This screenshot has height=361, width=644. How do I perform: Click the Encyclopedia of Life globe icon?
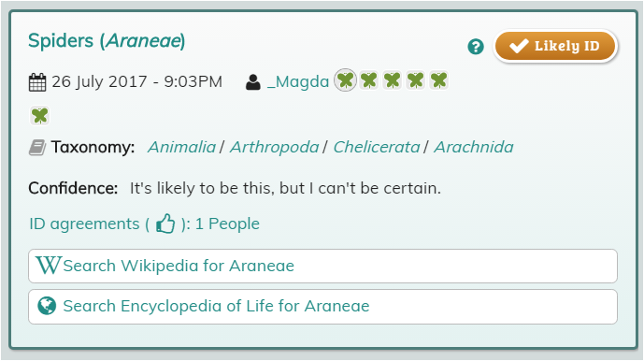[47, 306]
